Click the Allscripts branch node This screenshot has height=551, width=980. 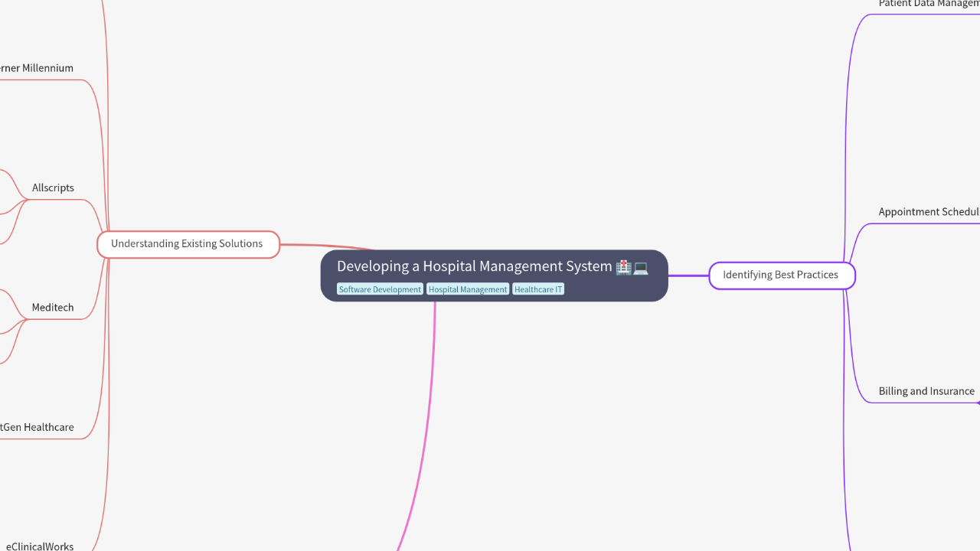coord(53,187)
